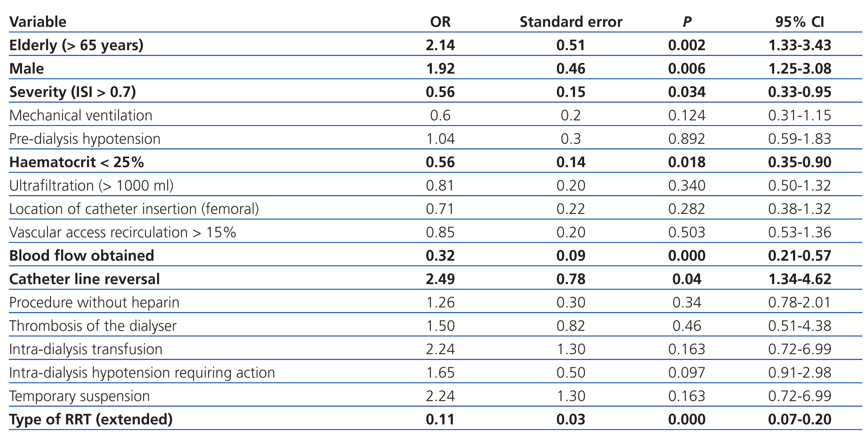This screenshot has height=441, width=868.
Task: Click the Severity (ISI > 0.7) label
Action: coord(73,92)
